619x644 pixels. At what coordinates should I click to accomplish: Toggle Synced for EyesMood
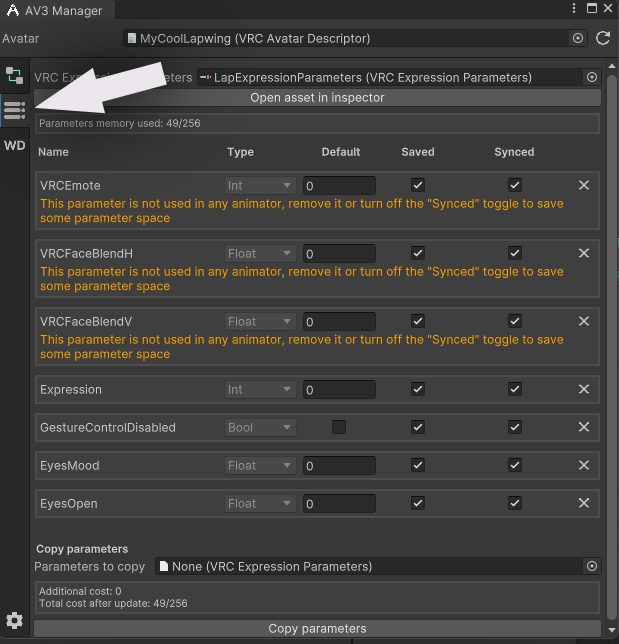coord(515,465)
